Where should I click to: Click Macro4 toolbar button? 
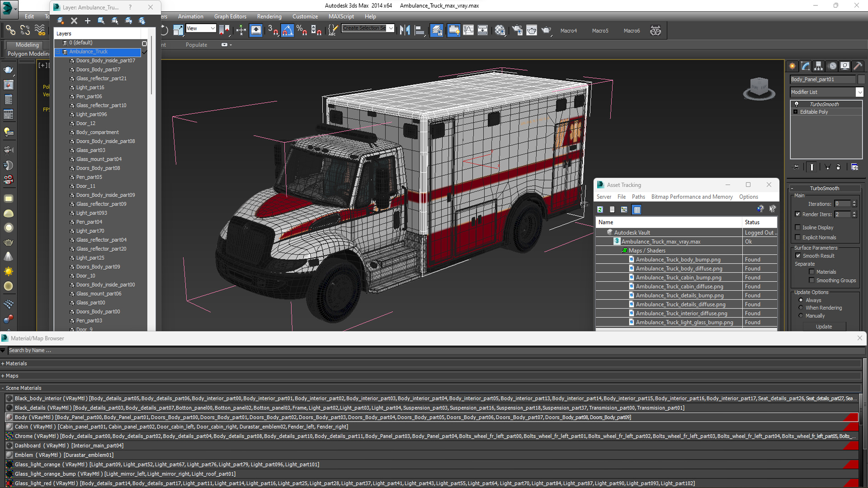(x=569, y=31)
